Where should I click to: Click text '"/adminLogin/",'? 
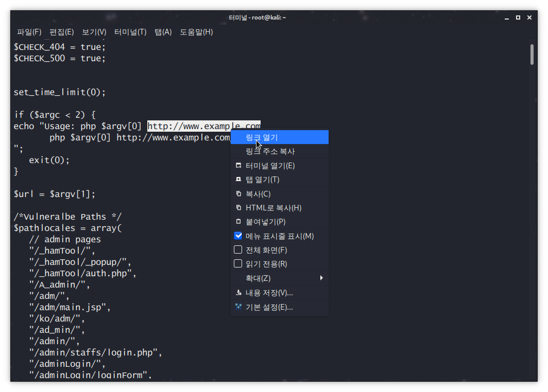[x=67, y=364]
